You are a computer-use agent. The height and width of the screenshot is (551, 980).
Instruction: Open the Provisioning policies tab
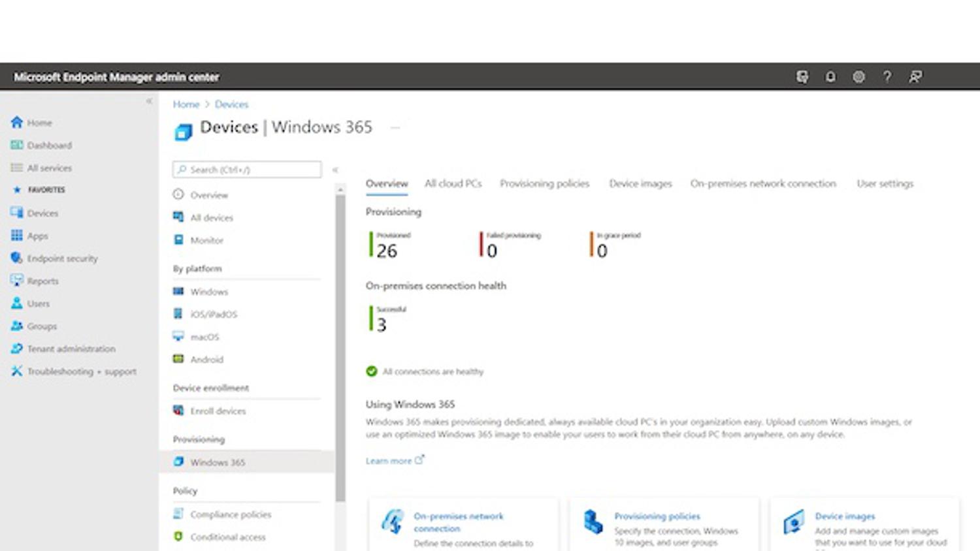[x=544, y=184]
